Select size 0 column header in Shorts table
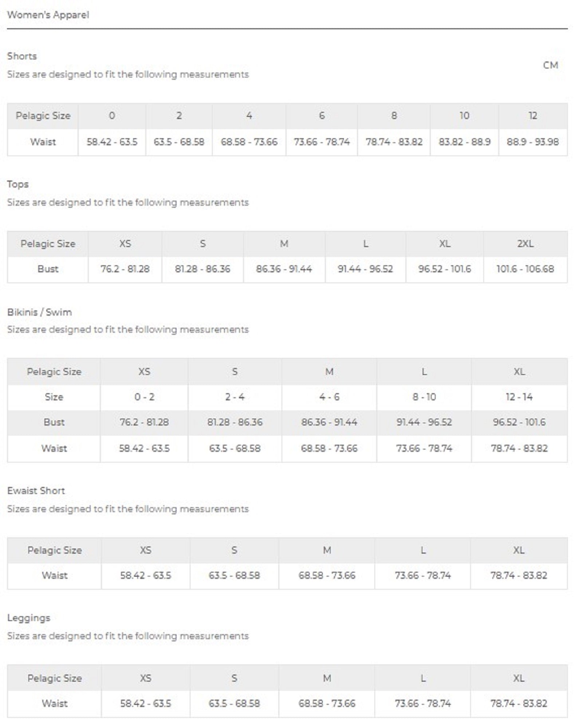The image size is (578, 728). pos(112,116)
